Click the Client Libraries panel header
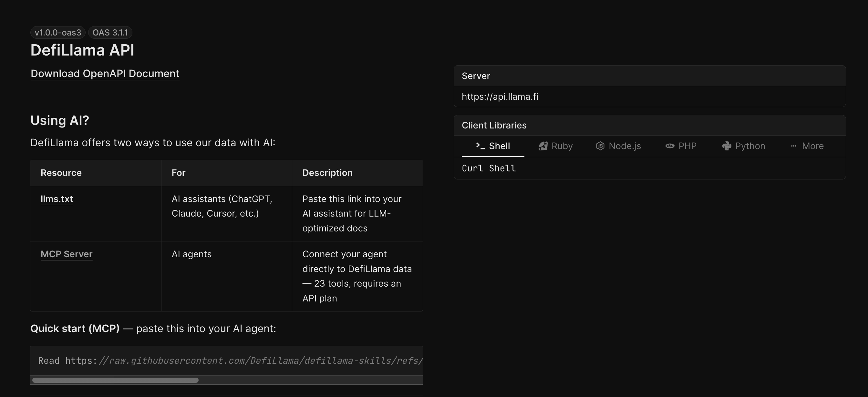Screen dimensions: 868x397 [x=650, y=125]
